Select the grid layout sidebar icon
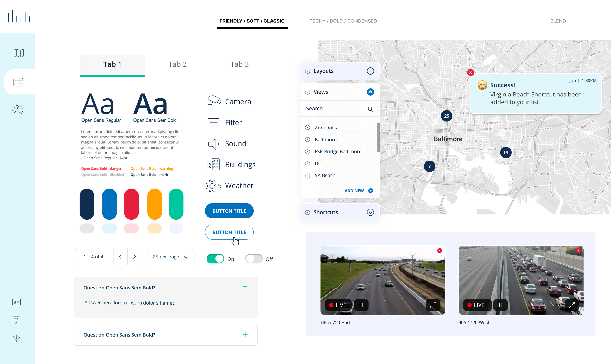 (18, 82)
